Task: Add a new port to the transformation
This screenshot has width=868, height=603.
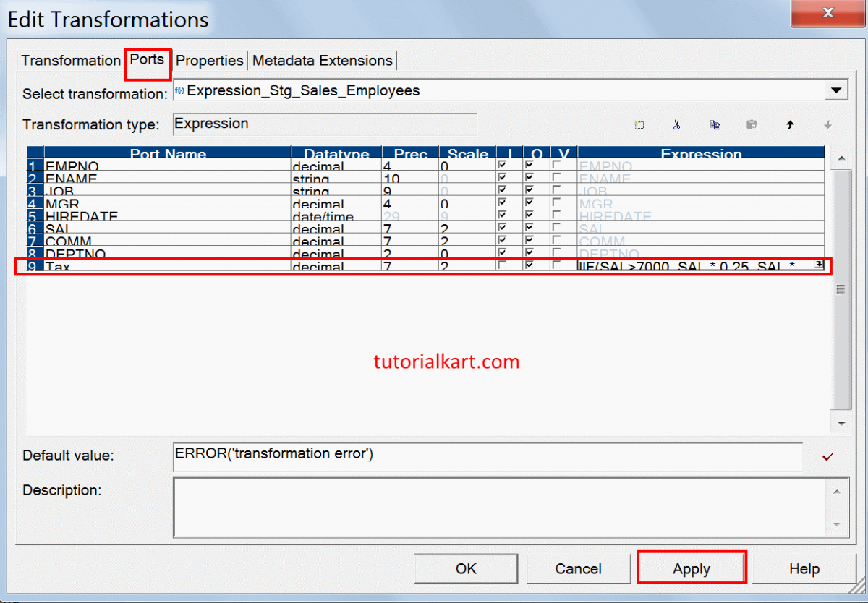Action: 639,124
